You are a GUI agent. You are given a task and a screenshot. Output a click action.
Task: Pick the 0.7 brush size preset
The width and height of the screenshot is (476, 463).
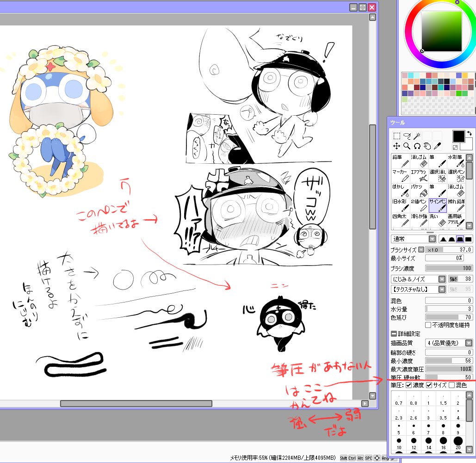pos(399,400)
